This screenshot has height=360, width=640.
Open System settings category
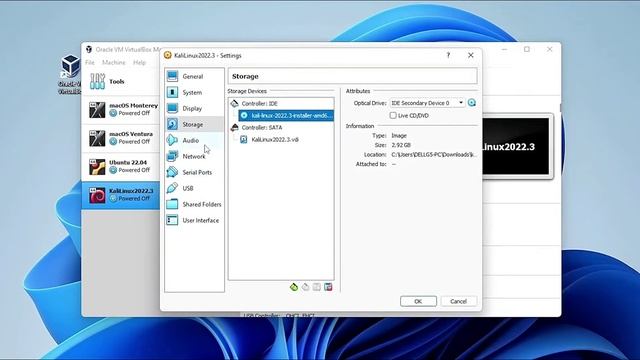[x=194, y=92]
